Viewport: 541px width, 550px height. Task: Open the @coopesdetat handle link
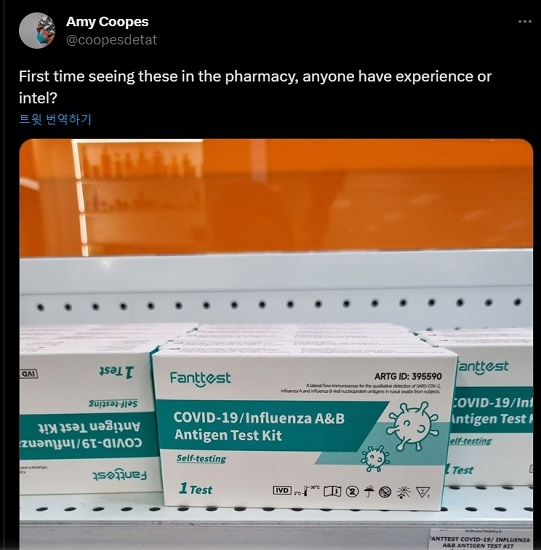click(x=111, y=40)
